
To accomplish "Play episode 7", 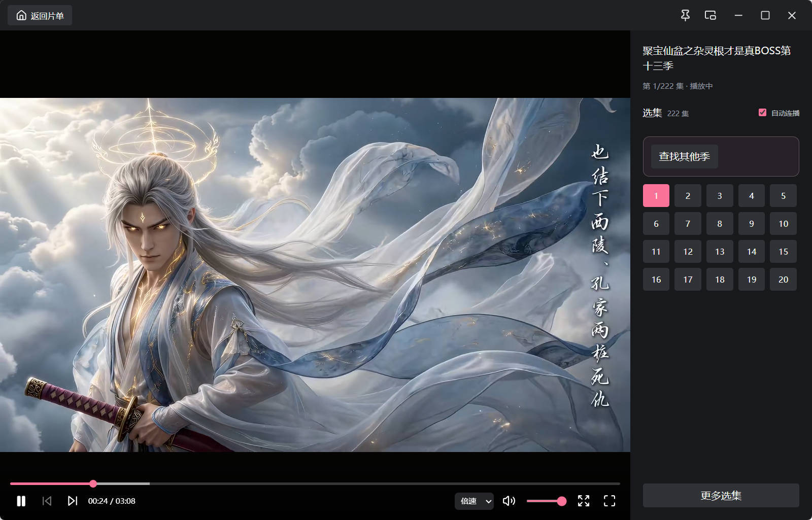I will click(688, 224).
